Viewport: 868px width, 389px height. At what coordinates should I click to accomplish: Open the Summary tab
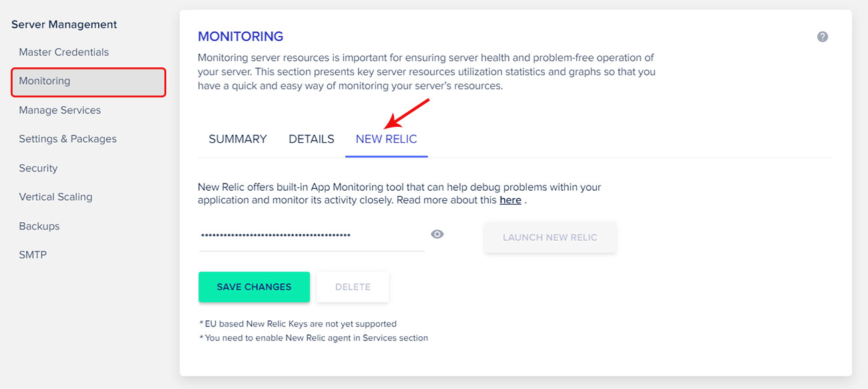coord(238,139)
